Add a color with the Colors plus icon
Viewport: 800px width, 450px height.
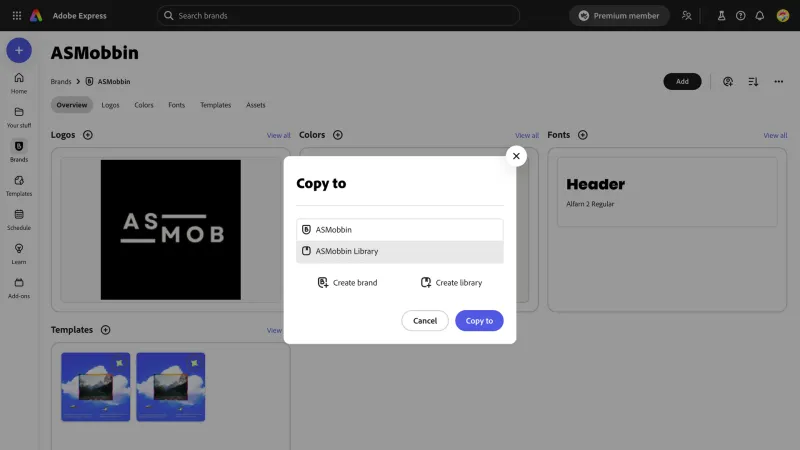coord(338,135)
